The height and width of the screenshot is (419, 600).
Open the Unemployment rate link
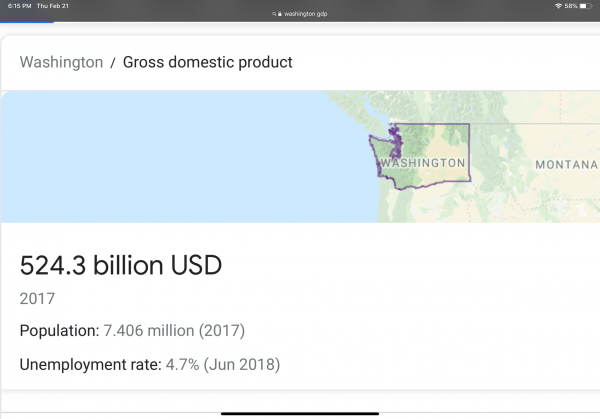point(90,364)
